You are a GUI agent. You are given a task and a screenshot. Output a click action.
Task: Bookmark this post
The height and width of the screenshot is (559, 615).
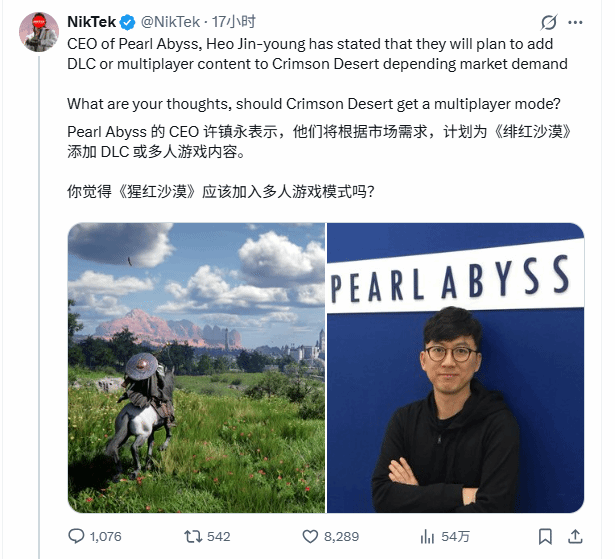tap(545, 536)
